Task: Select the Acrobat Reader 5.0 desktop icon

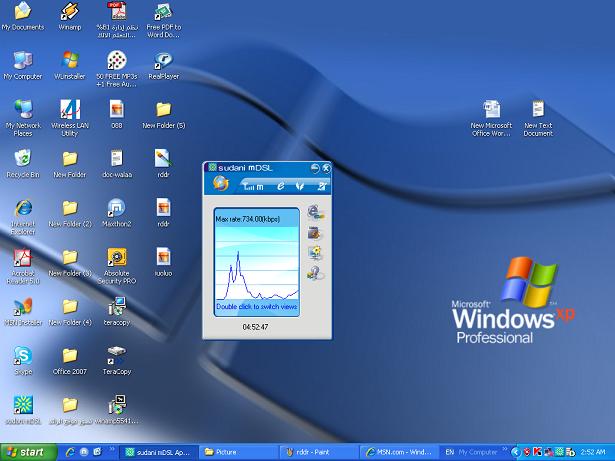Action: 22,258
